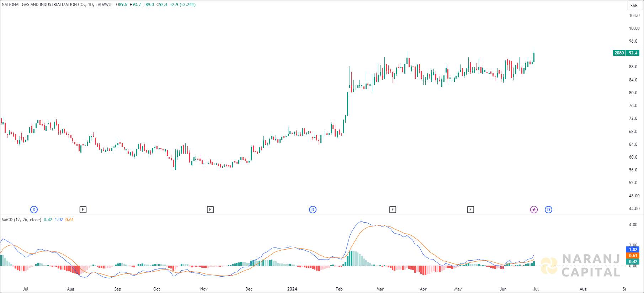Viewport: 644px width, 293px height.
Task: Click the 80.0 price scale label
Action: 633,93
